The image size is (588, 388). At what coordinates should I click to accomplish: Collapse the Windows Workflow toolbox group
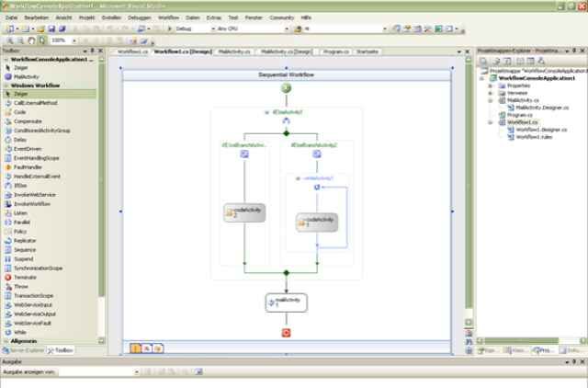point(6,86)
